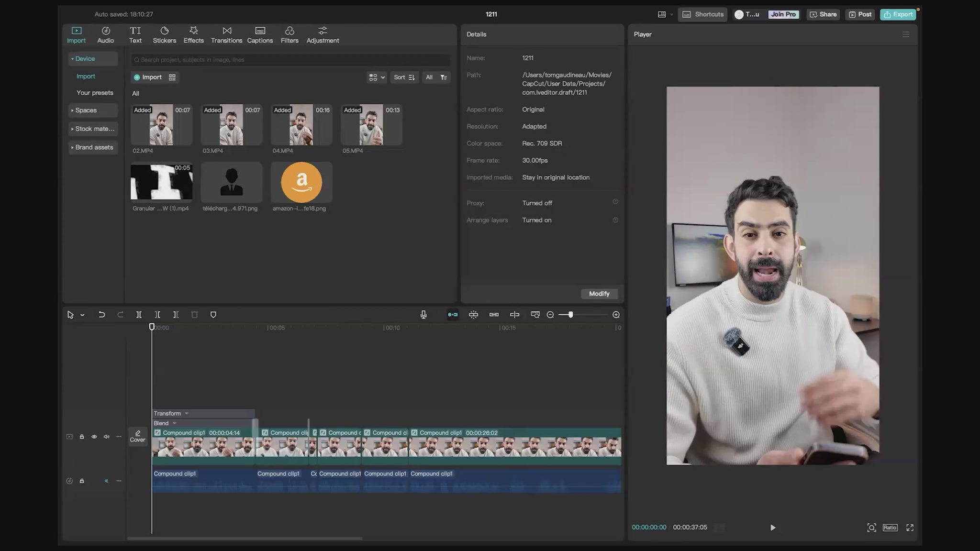980x551 pixels.
Task: Open the Player panel menu
Action: click(905, 34)
